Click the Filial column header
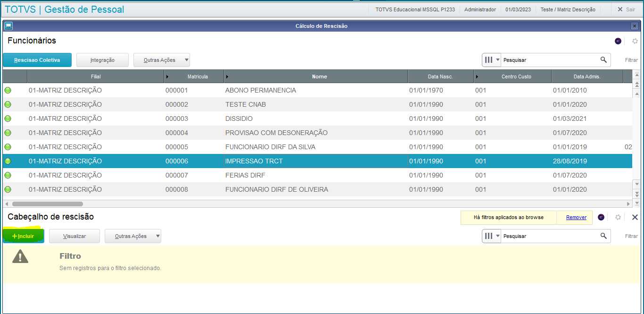644x314 pixels. point(96,76)
